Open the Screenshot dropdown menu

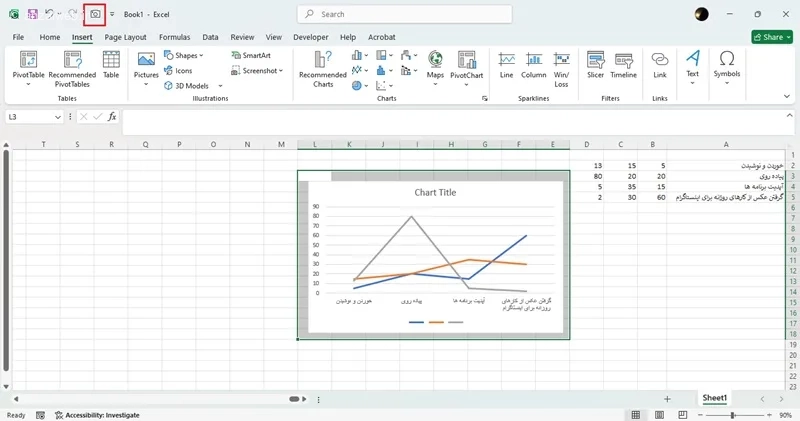[x=262, y=71]
